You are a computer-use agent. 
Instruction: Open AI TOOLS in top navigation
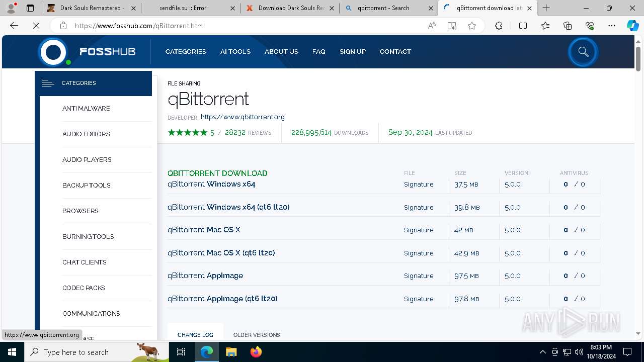tap(235, 52)
